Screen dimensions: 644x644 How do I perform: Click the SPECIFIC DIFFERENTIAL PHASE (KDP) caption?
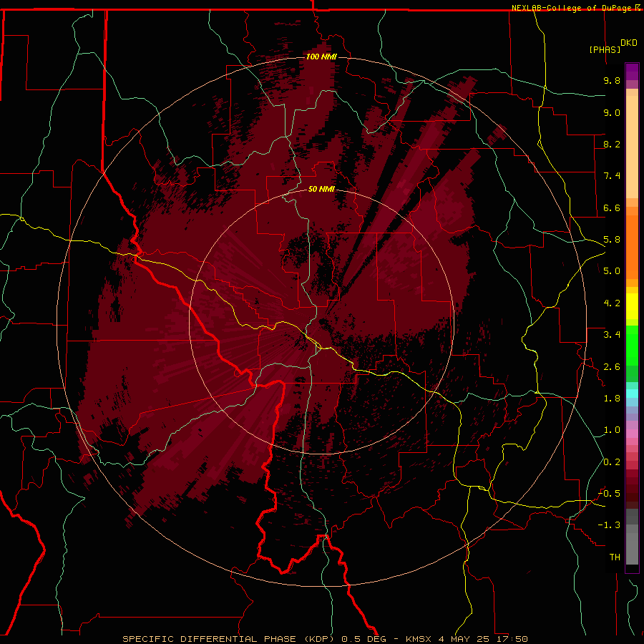229,639
